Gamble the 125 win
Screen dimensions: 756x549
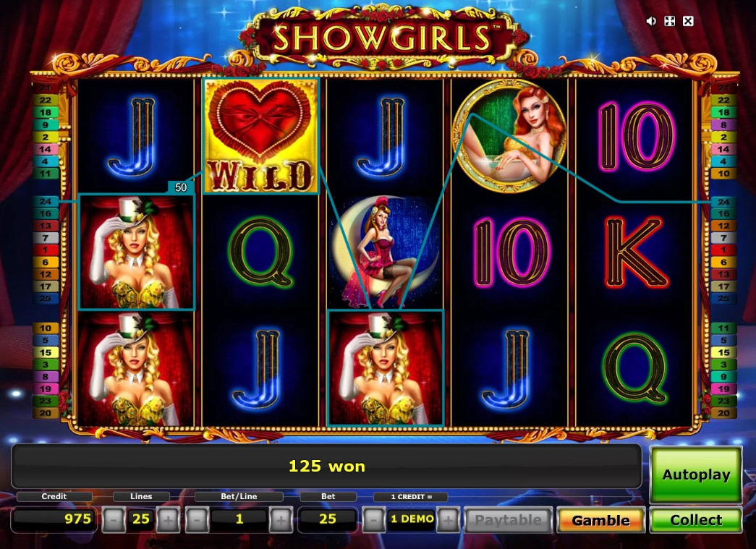pyautogui.click(x=600, y=520)
